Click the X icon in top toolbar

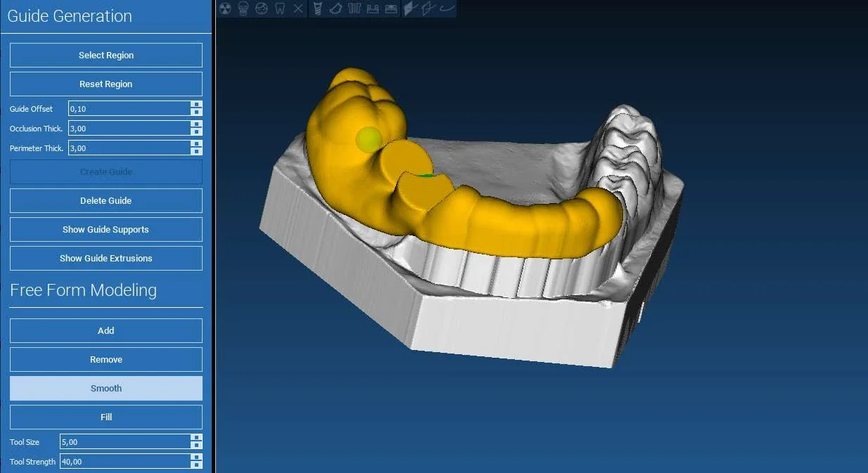point(298,8)
